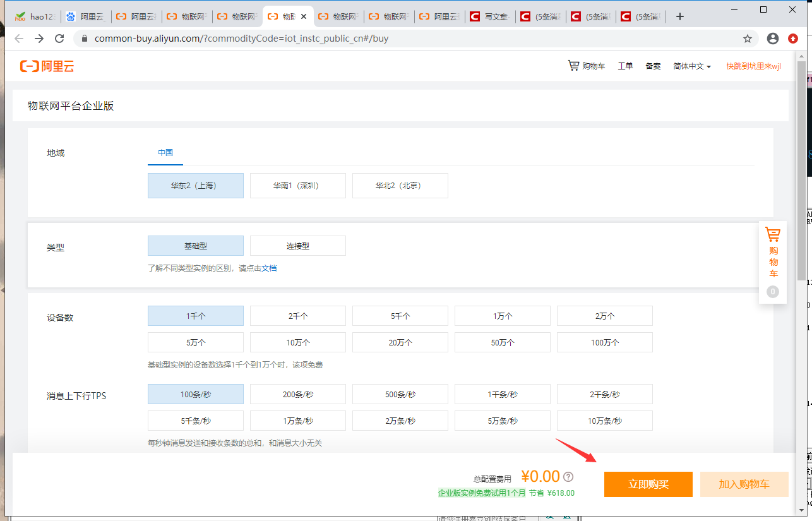Set device count to 1万个

click(503, 316)
